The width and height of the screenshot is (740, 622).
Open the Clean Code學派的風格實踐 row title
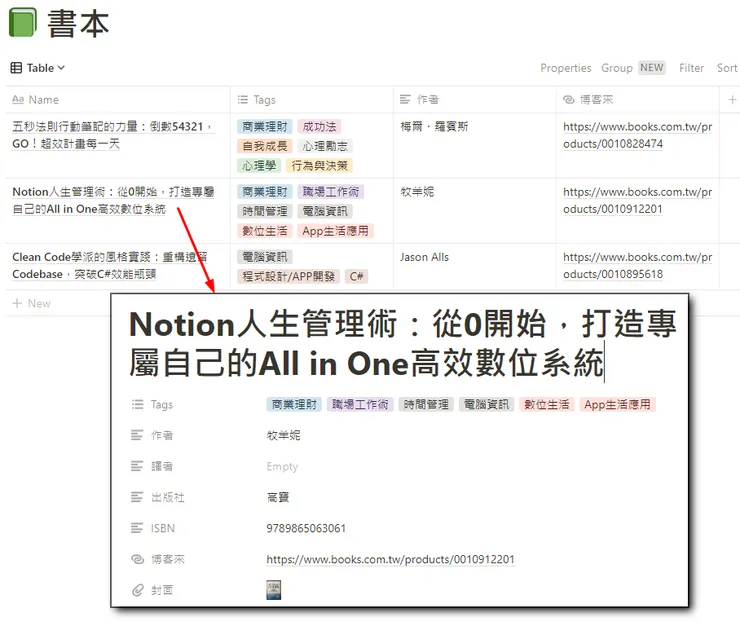click(x=109, y=265)
